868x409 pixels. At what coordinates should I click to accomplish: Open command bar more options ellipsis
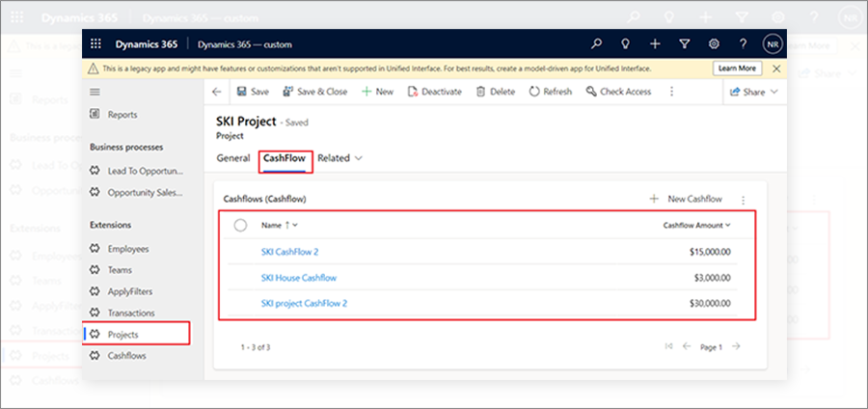tap(672, 92)
